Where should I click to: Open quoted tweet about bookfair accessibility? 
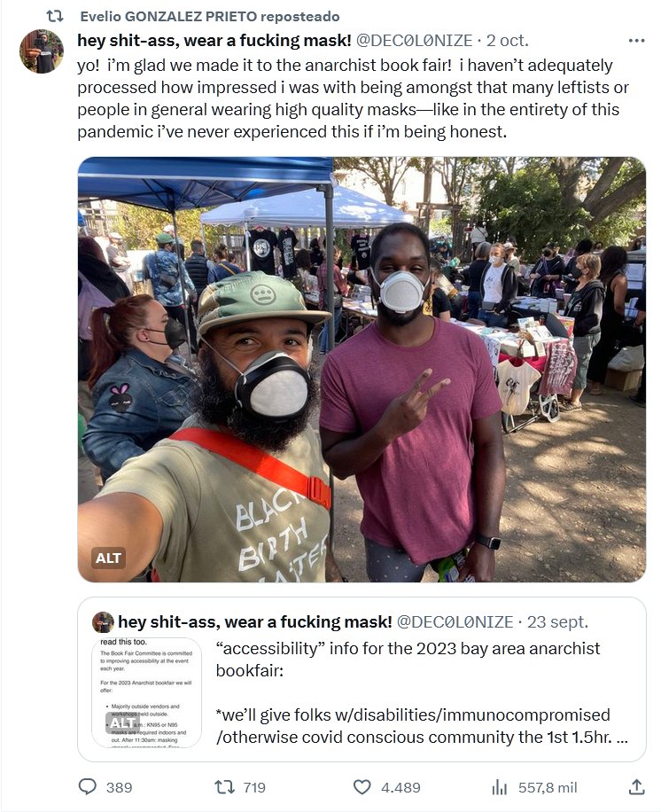[x=362, y=679]
